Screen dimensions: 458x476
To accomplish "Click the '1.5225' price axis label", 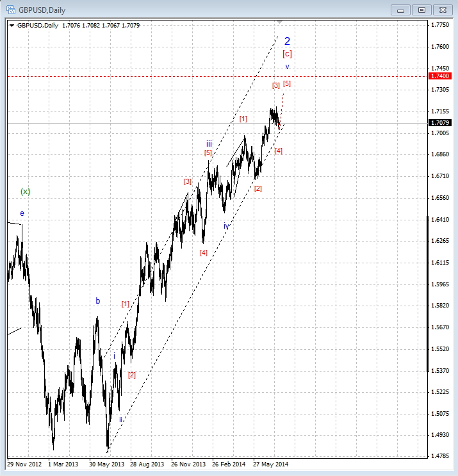I will 440,392.
